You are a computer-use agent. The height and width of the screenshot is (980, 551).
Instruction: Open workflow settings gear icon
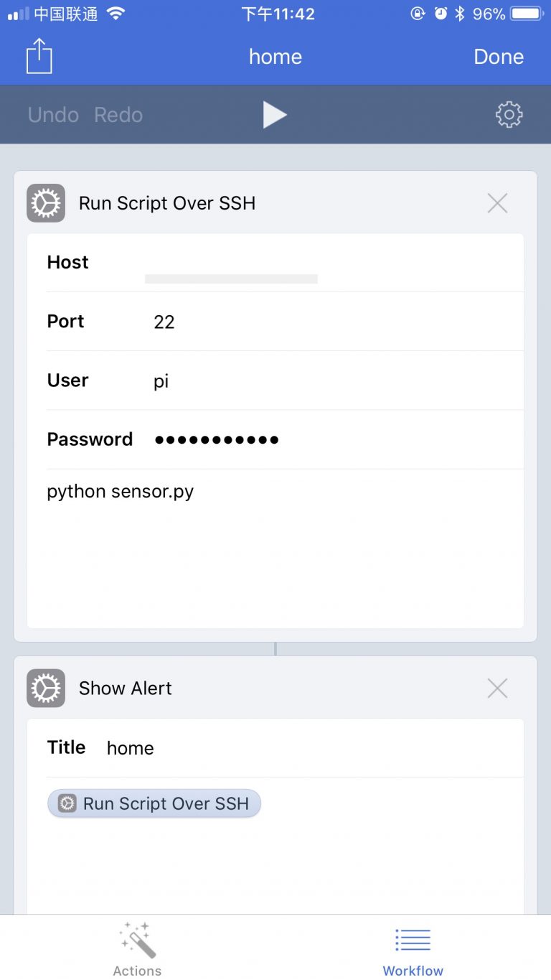click(x=509, y=115)
